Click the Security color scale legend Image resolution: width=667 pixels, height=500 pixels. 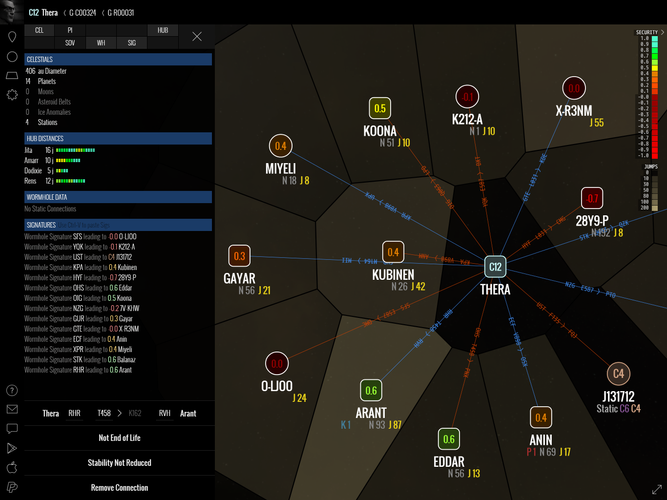(x=655, y=97)
